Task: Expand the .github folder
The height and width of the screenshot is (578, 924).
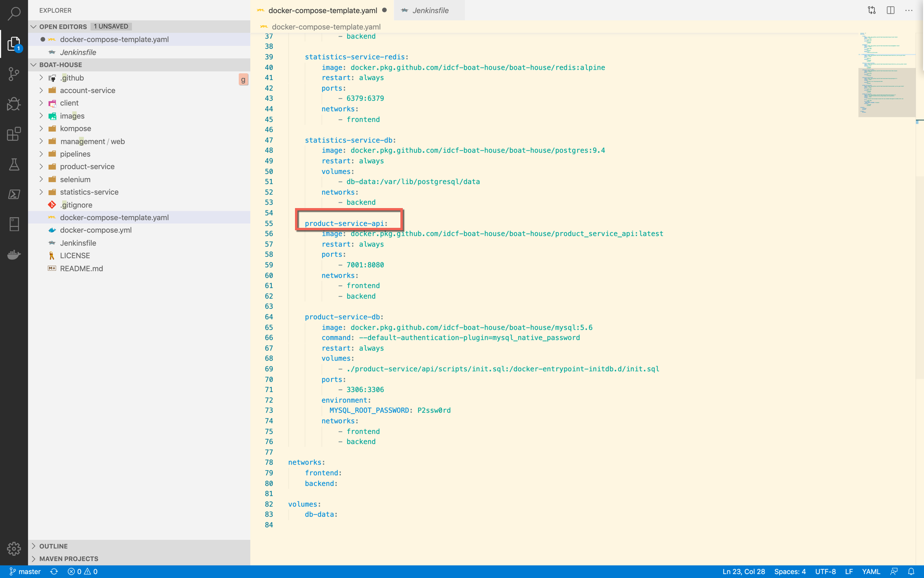Action: (41, 78)
